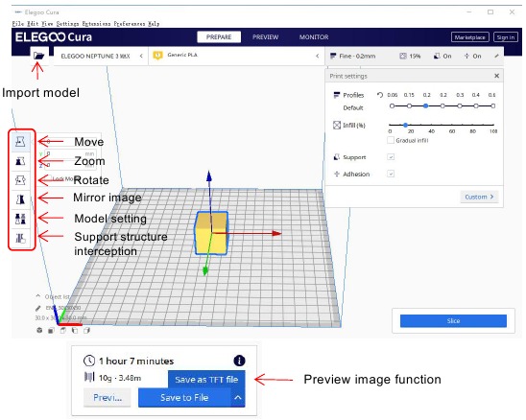The image size is (526, 420).
Task: Open the Model setting tool
Action: 21,220
